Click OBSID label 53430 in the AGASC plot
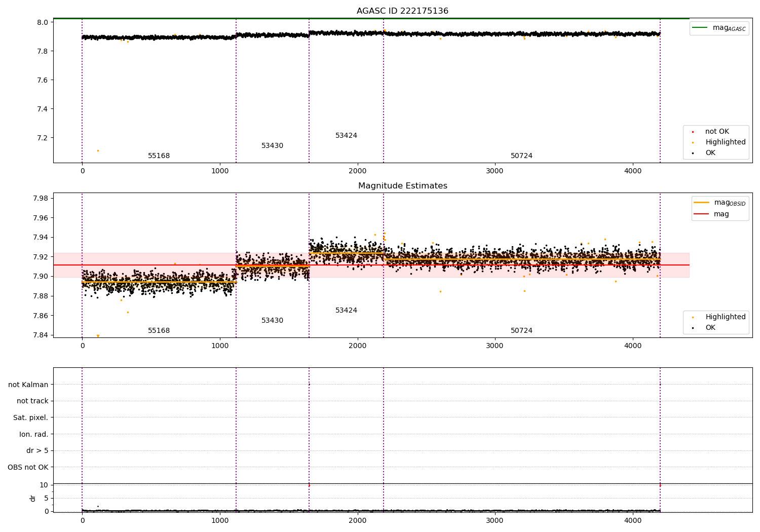 273,146
